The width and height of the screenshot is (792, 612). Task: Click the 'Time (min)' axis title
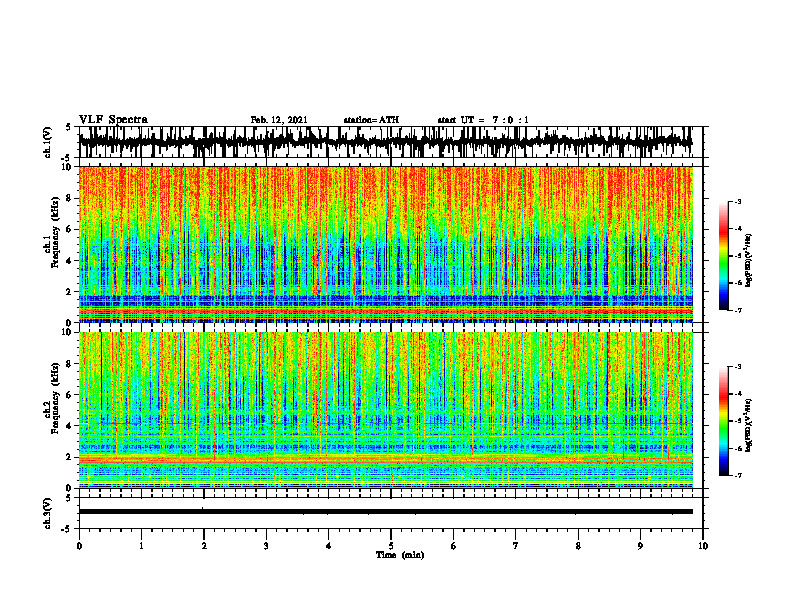400,555
